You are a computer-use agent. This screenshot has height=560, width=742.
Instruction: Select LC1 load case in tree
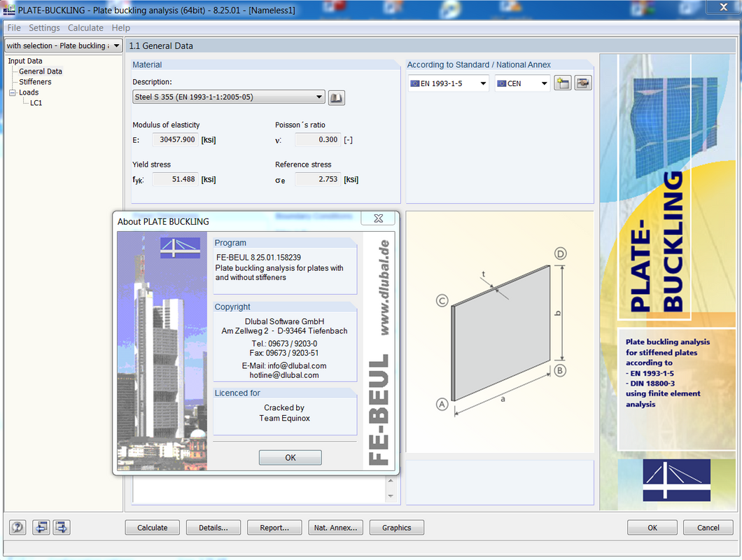click(36, 103)
